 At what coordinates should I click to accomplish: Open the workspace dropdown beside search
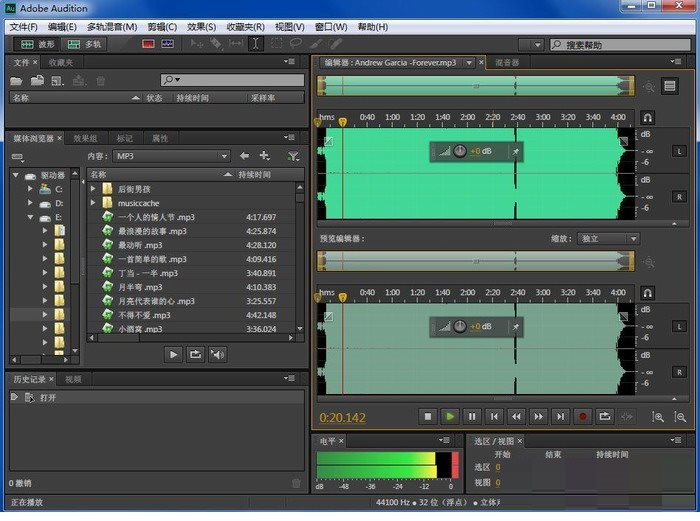click(x=531, y=45)
